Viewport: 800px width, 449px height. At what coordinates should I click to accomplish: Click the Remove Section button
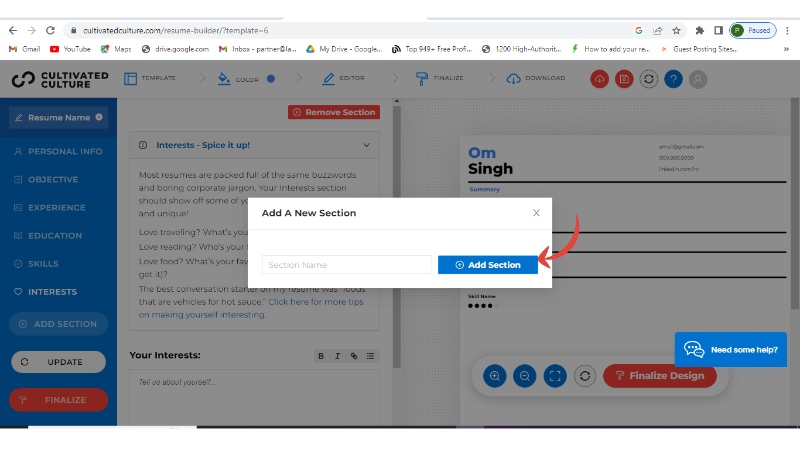[x=334, y=112]
